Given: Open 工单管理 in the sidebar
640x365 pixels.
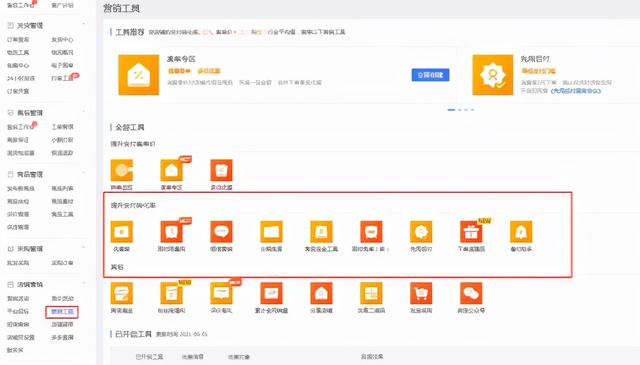Looking at the screenshot, I should point(62,127).
